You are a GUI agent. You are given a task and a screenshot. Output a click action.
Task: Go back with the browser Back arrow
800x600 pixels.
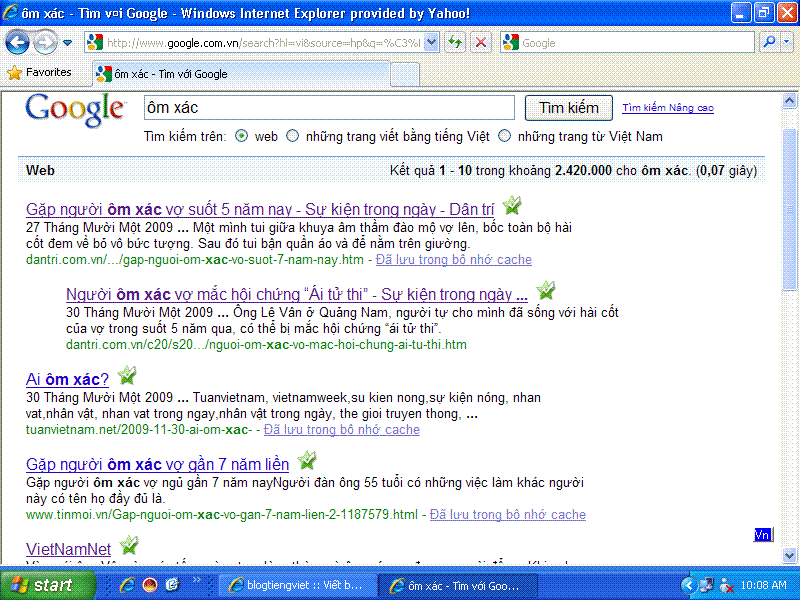coord(17,42)
